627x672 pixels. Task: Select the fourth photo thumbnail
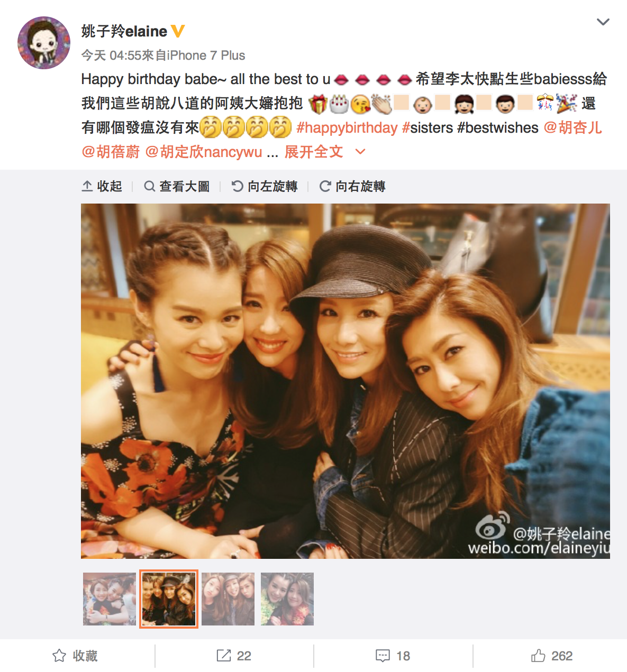coord(287,599)
